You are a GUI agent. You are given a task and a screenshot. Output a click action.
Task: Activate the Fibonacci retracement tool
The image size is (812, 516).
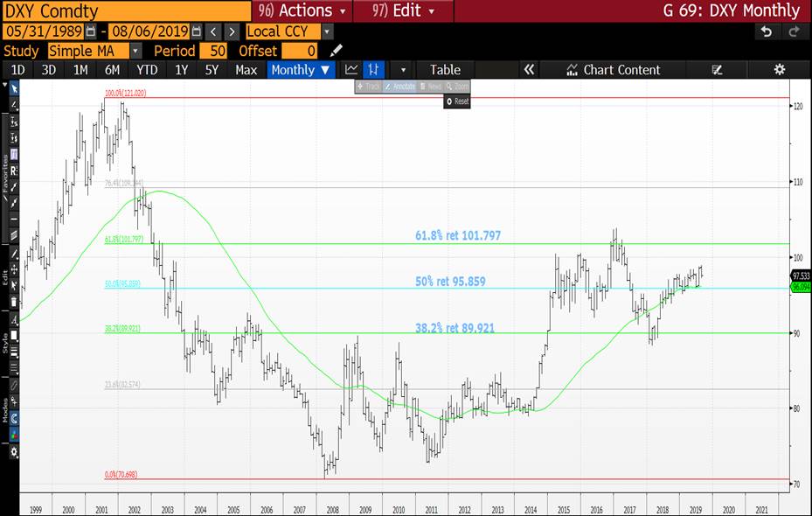click(x=14, y=154)
